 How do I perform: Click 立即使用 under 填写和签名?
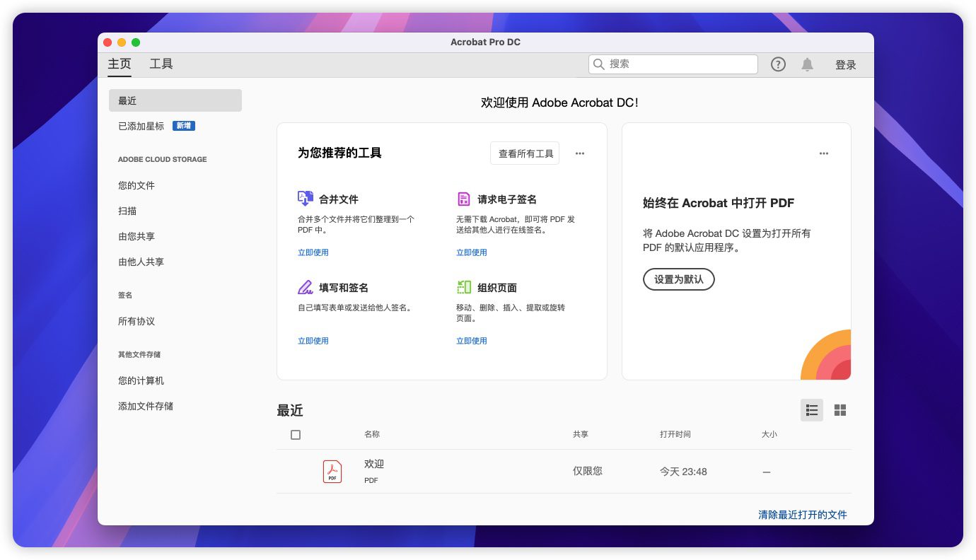pyautogui.click(x=313, y=341)
